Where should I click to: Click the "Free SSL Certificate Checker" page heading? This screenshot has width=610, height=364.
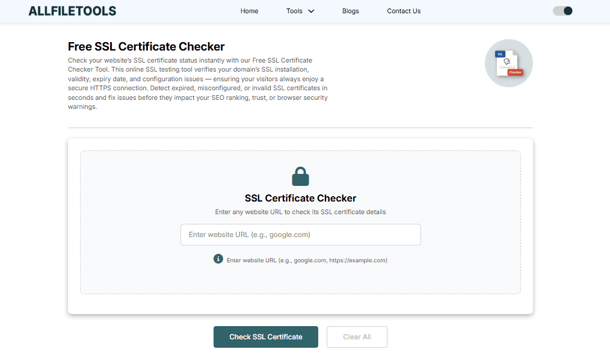coord(146,46)
